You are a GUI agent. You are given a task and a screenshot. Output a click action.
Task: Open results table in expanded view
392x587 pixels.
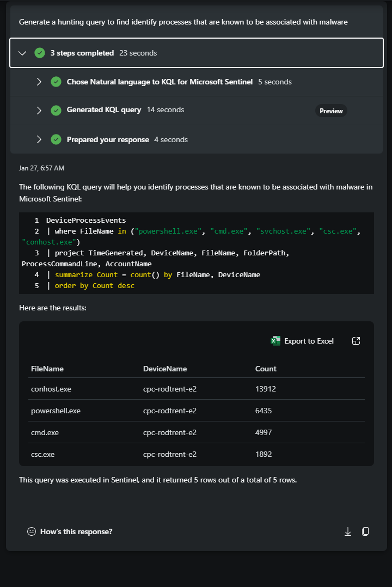[x=356, y=341]
